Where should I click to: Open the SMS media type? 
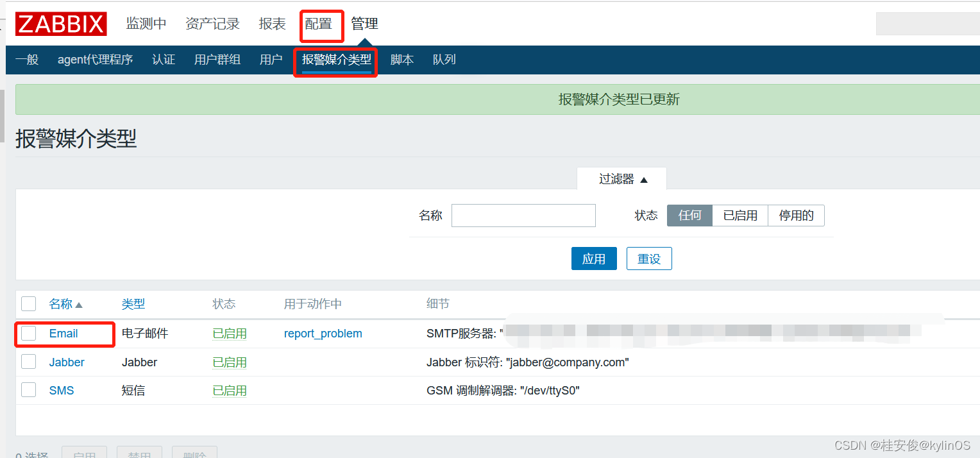click(62, 391)
